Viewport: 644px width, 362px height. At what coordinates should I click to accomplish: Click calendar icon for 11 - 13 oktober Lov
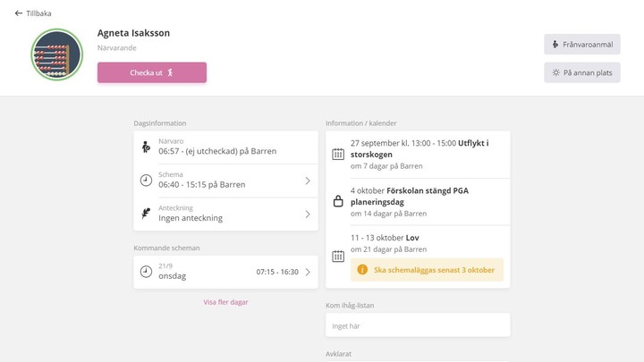(338, 257)
